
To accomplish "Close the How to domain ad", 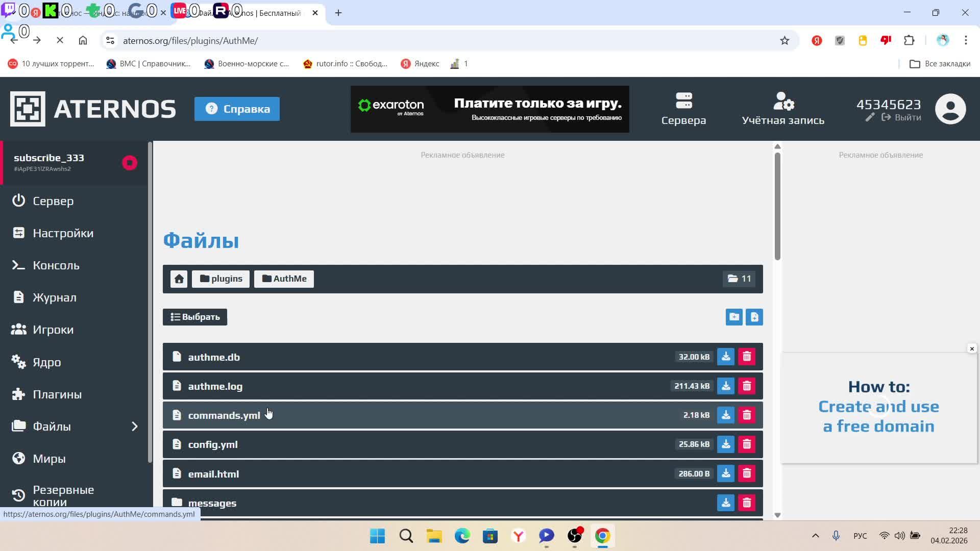I will [x=972, y=348].
